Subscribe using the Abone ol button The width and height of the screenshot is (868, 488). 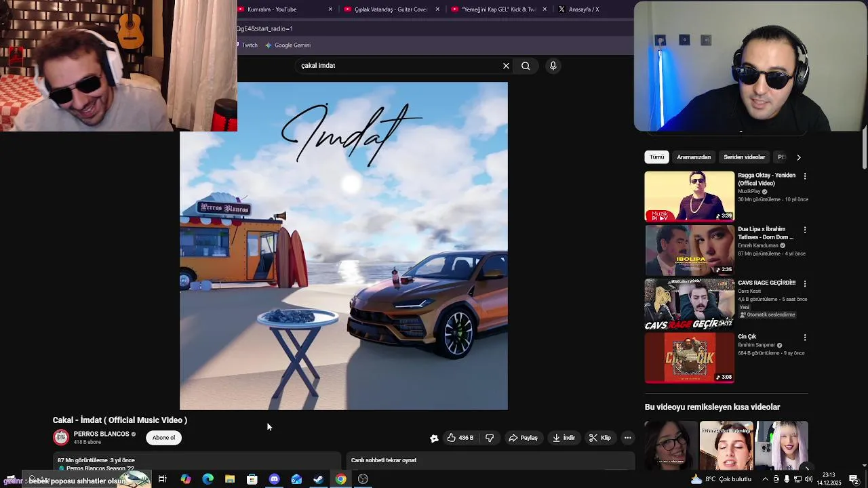tap(163, 438)
